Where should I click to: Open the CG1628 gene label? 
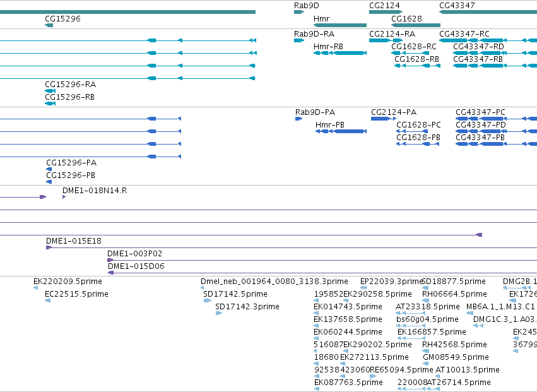click(x=406, y=18)
